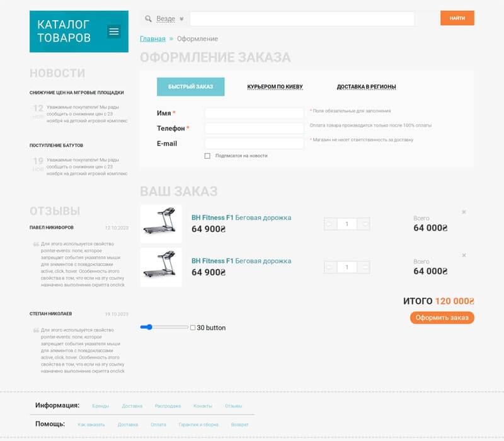Screen dimensions: 504x441
Task: Select the 'Доставка в регионы' tab
Action: click(x=366, y=86)
